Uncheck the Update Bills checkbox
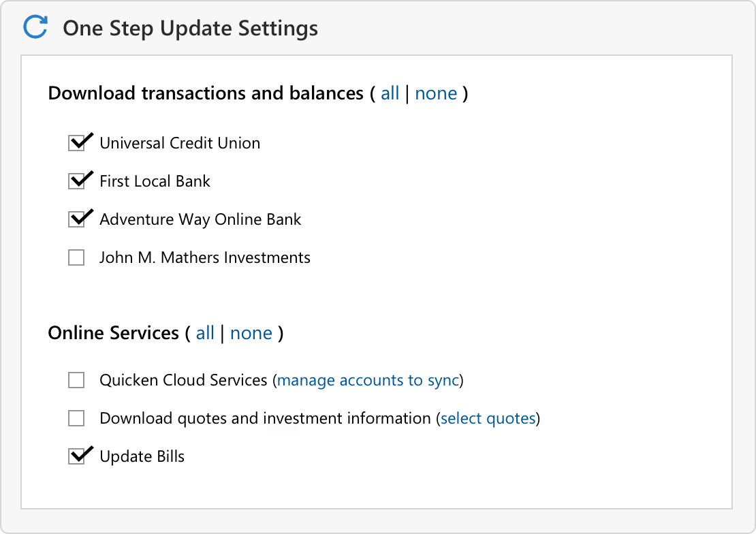The image size is (756, 534). click(76, 457)
